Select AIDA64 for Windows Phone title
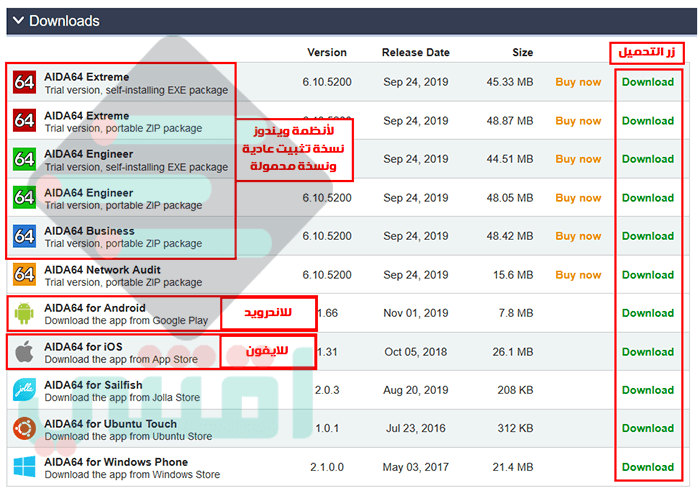The width and height of the screenshot is (700, 491). tap(116, 462)
